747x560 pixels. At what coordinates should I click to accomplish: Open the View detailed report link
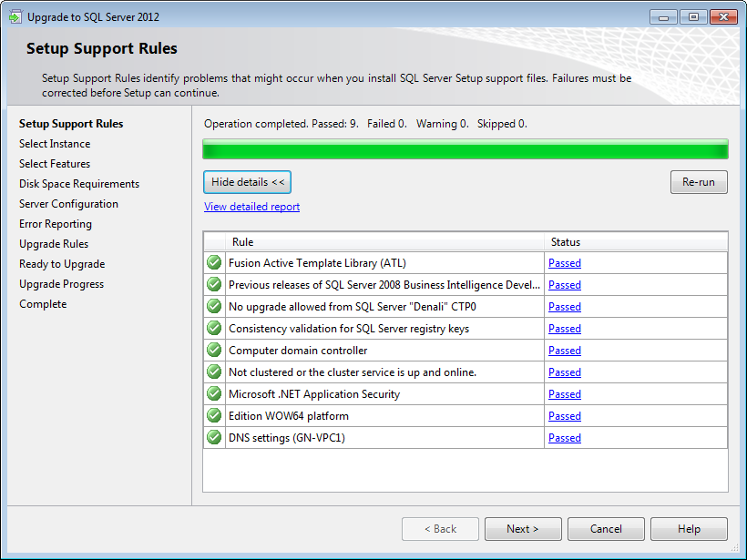(x=251, y=207)
